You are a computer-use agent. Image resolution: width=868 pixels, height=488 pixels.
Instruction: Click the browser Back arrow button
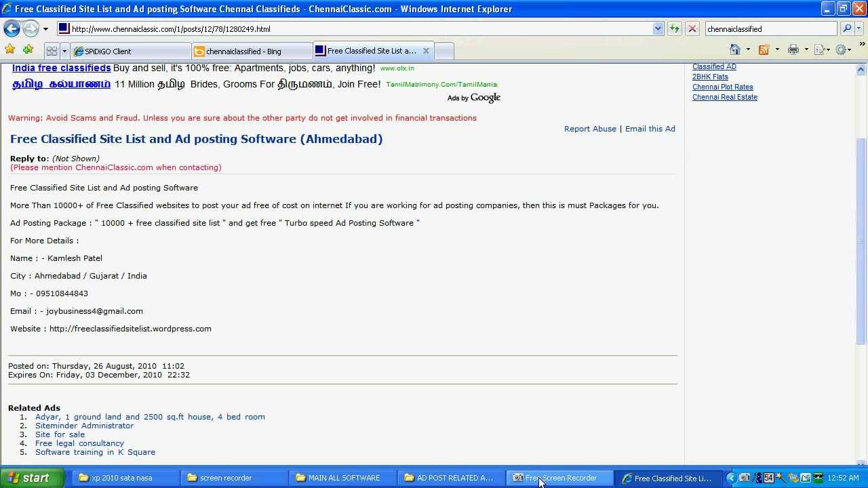tap(12, 28)
